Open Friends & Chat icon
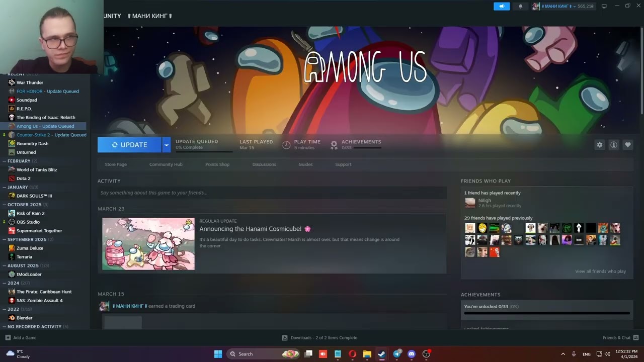 (636, 338)
